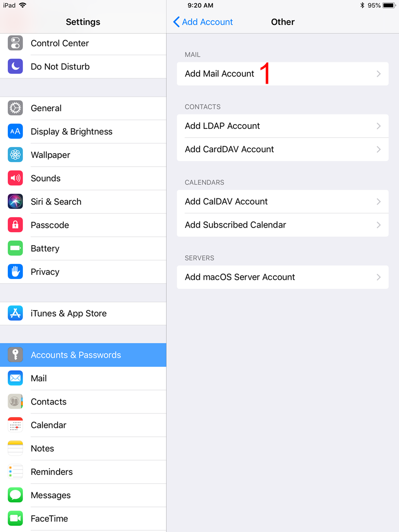Screen dimensions: 399x532
Task: Select Accounts & Passwords row
Action: pyautogui.click(x=83, y=355)
